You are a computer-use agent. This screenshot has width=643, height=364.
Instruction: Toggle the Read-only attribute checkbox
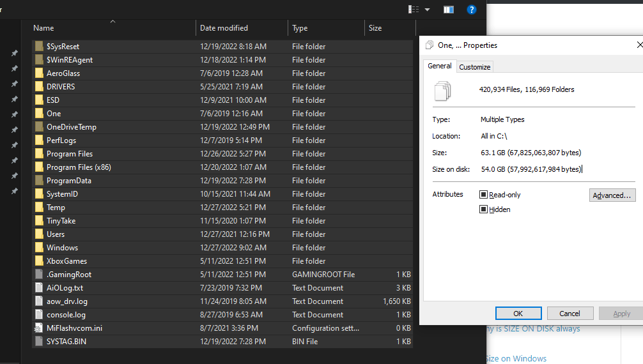point(483,195)
